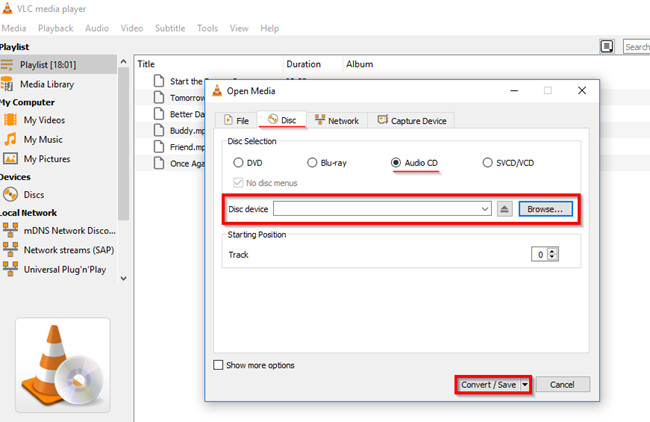650x422 pixels.
Task: Adjust the Track number stepper
Action: coord(552,255)
